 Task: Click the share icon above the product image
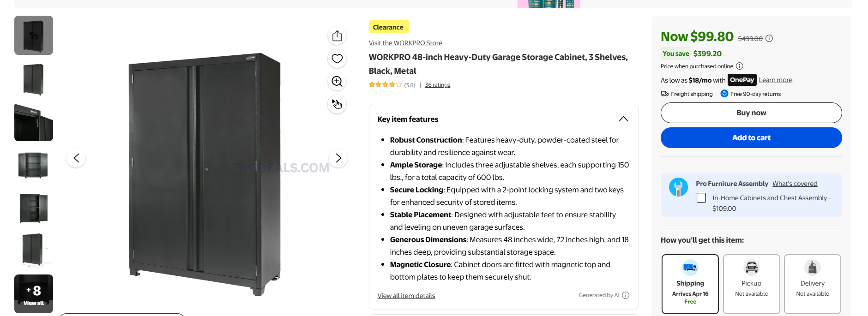coord(337,36)
